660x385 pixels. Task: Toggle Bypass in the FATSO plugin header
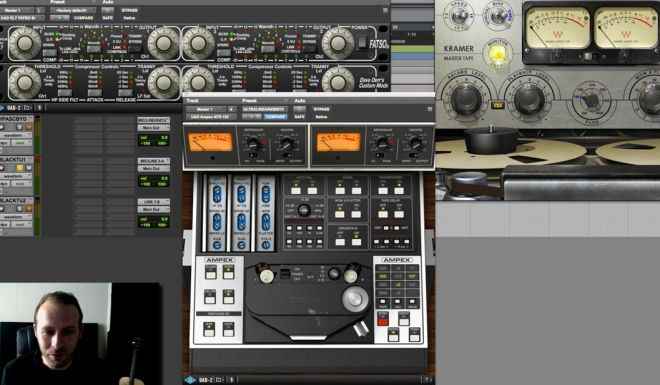130,10
